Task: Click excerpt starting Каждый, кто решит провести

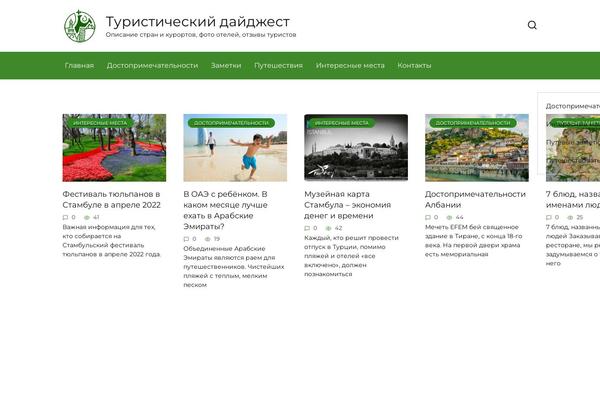Action: (x=351, y=256)
